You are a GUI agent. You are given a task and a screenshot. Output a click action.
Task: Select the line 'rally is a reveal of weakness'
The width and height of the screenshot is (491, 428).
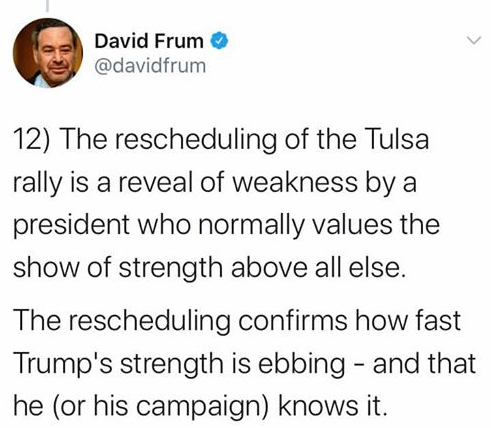point(185,183)
